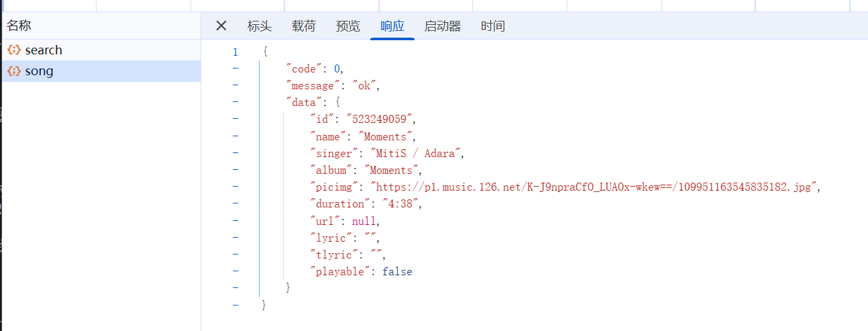Click the "id" value 523249059

380,120
